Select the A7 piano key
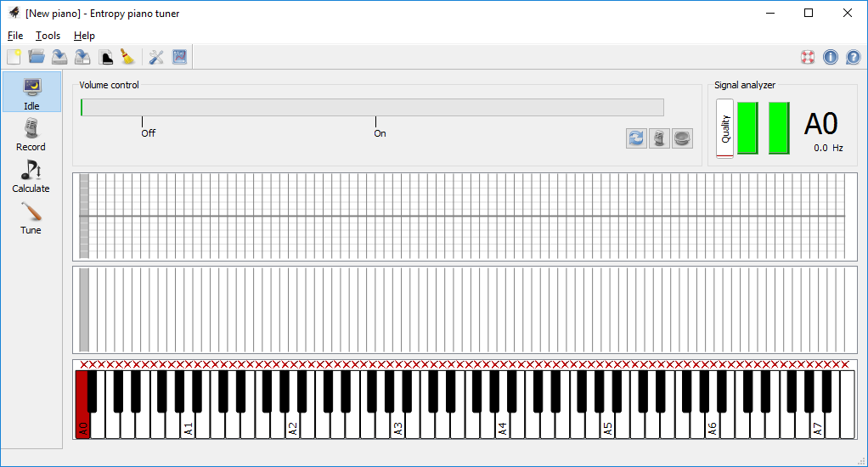This screenshot has width=868, height=467. point(818,426)
